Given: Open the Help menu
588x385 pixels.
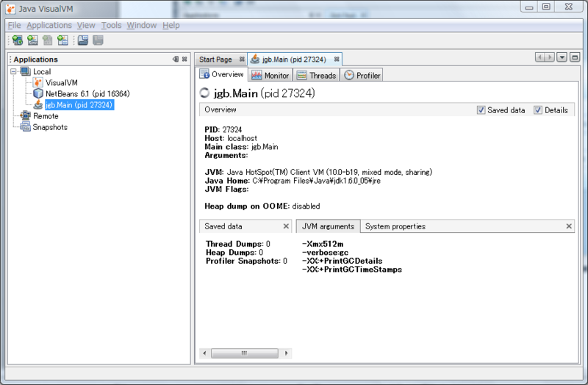Looking at the screenshot, I should [171, 25].
